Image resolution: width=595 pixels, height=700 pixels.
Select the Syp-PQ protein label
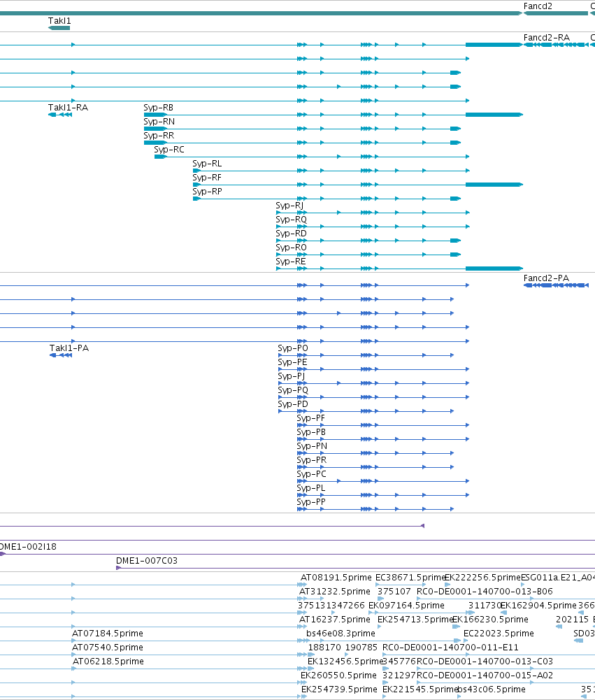point(293,390)
